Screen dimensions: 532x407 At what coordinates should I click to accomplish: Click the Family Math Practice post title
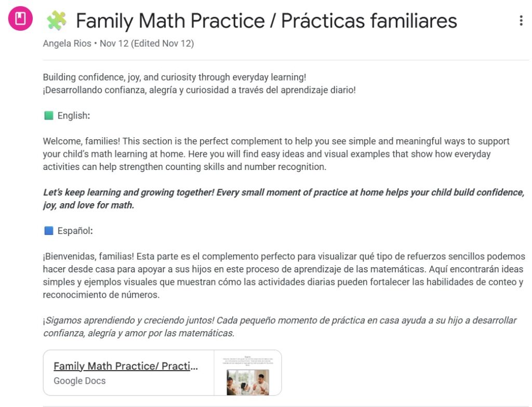[x=267, y=21]
